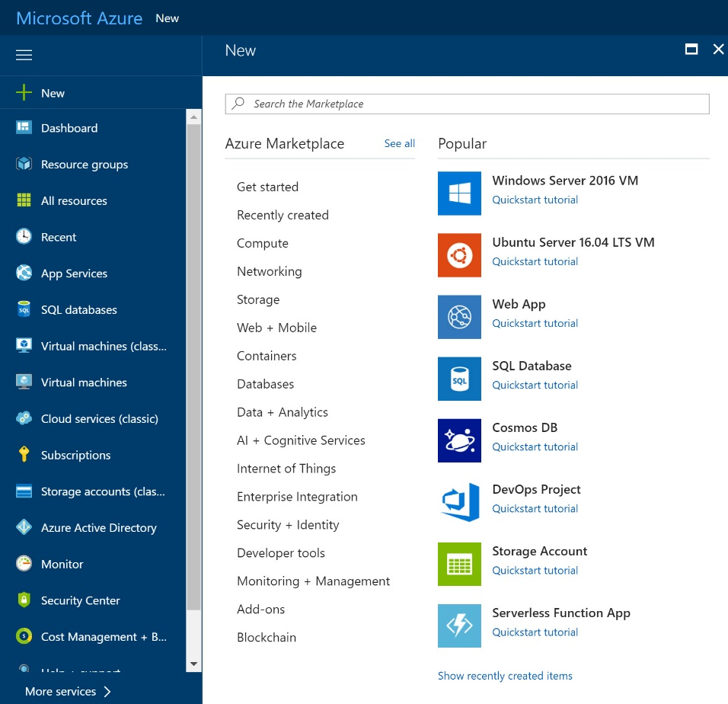This screenshot has height=704, width=728.
Task: Open Web + Mobile category
Action: [x=276, y=328]
